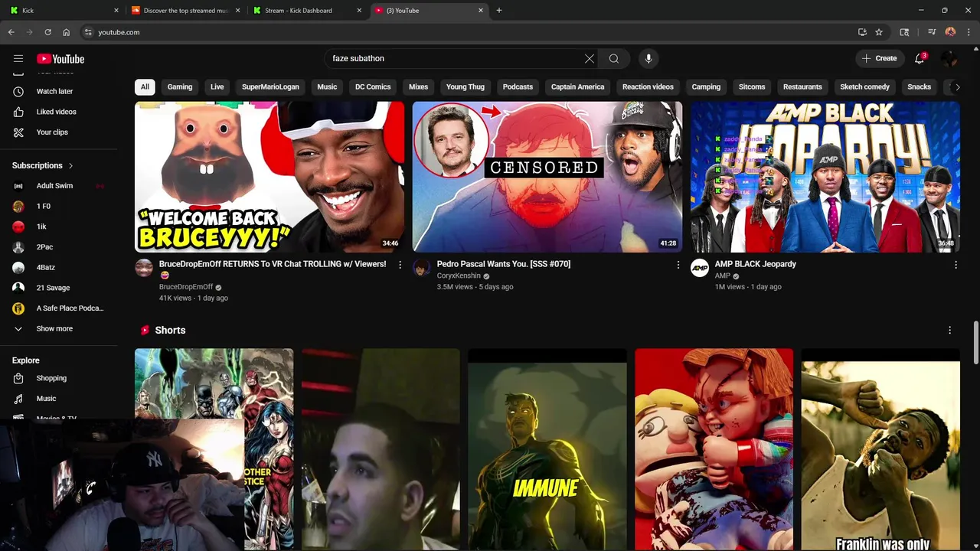The height and width of the screenshot is (551, 980).
Task: Expand Show more subscriptions
Action: pos(54,328)
